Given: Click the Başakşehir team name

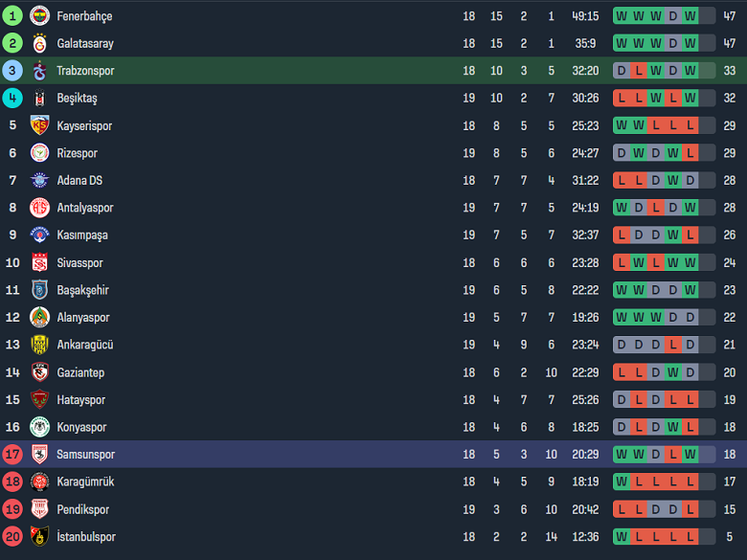Looking at the screenshot, I should click(x=83, y=290).
